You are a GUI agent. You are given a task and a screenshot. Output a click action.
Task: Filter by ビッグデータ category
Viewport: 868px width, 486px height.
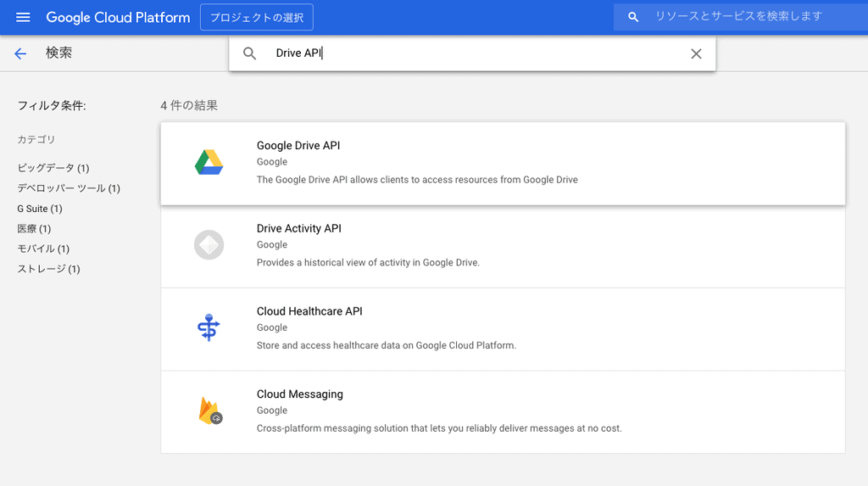coord(53,168)
